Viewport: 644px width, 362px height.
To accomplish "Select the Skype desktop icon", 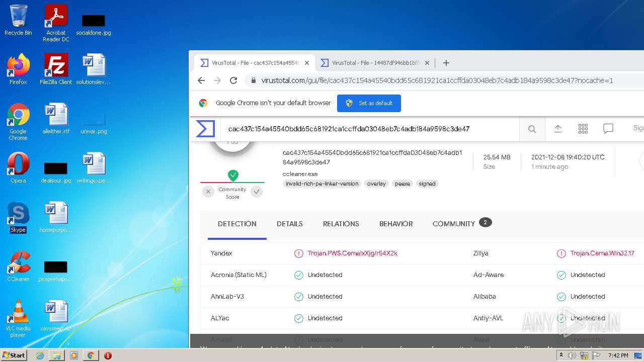I will (x=18, y=217).
